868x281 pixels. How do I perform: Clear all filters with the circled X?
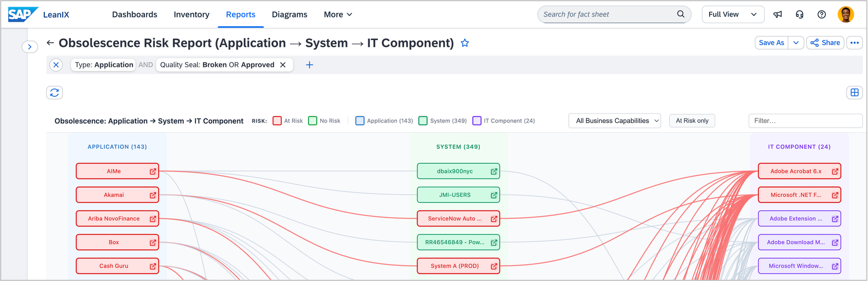[x=56, y=65]
